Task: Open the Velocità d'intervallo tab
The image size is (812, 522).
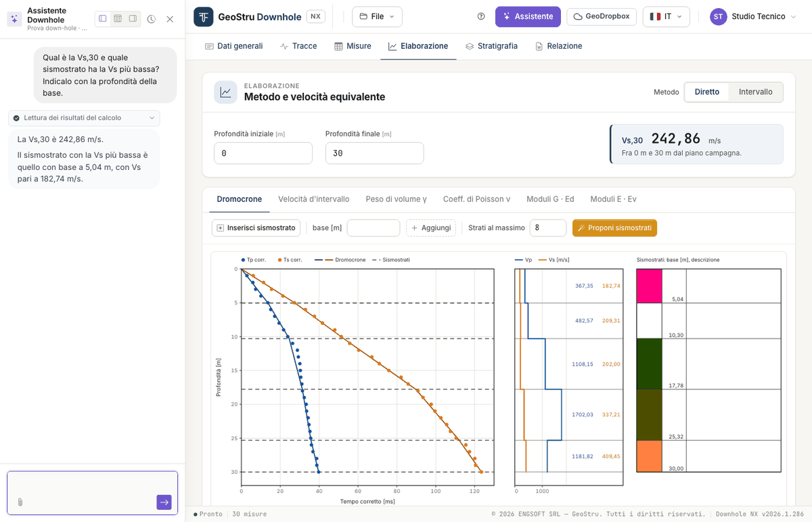Action: pos(314,199)
